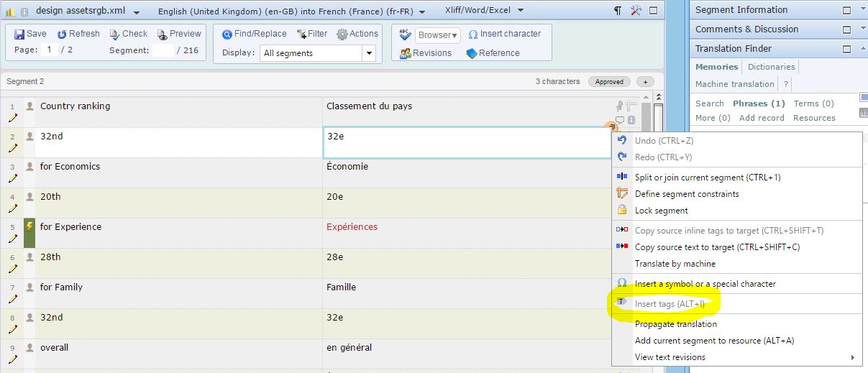
Task: Click the comment bubble icon in segment 1
Action: pyautogui.click(x=620, y=120)
